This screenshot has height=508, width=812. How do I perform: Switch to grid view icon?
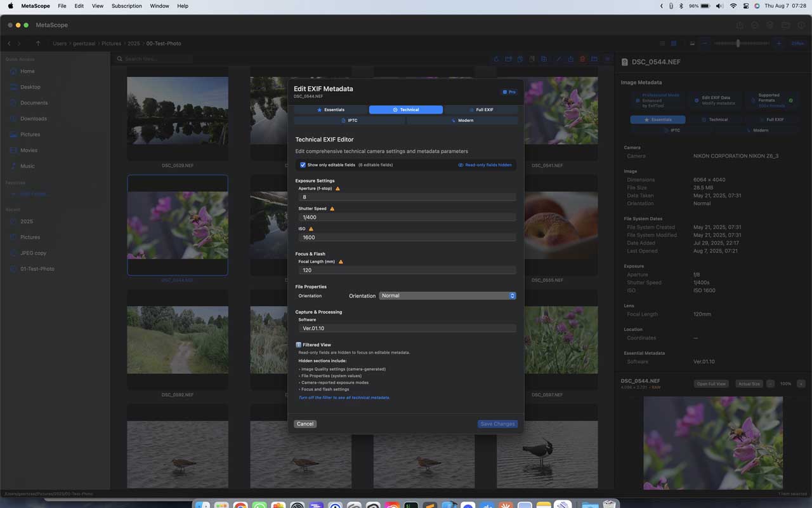(674, 44)
